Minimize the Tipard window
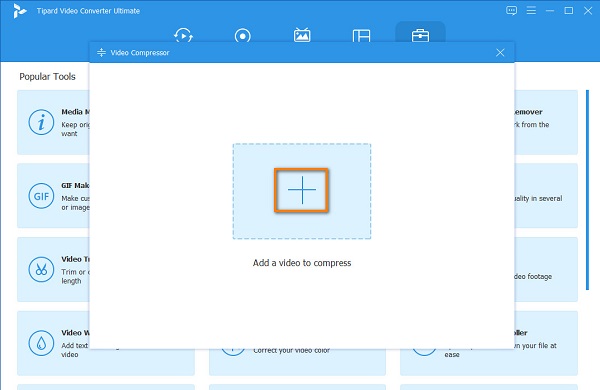 tap(550, 11)
